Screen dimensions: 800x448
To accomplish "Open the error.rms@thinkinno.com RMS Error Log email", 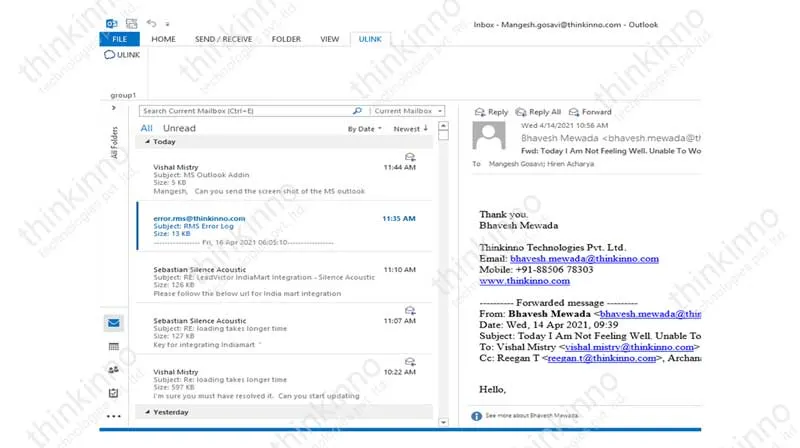I will pos(284,227).
